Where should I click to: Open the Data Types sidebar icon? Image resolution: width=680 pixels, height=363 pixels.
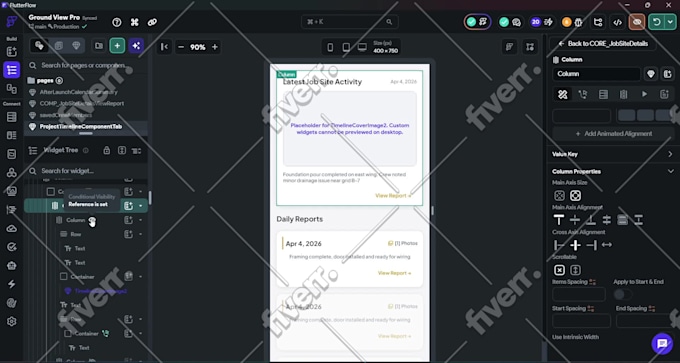tap(12, 135)
